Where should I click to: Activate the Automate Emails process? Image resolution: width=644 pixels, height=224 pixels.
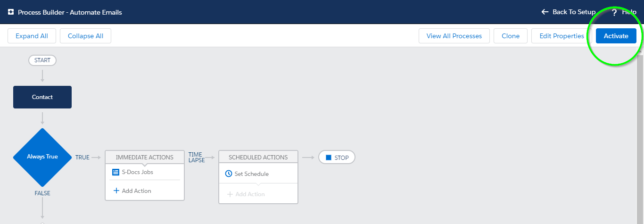pyautogui.click(x=616, y=36)
